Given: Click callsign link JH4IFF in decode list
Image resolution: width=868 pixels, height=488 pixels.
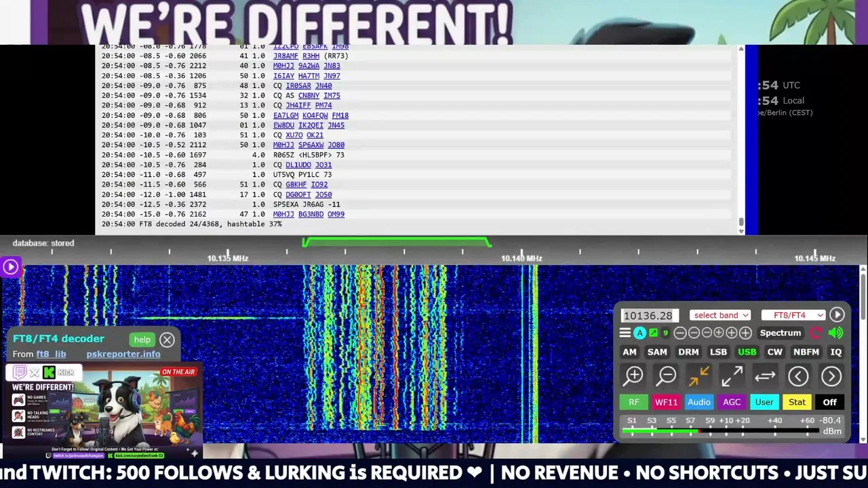Looking at the screenshot, I should pos(298,105).
